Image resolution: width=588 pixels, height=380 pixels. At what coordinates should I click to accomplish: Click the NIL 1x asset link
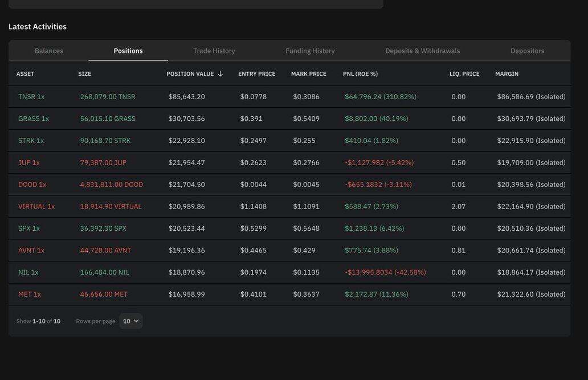[x=28, y=272]
